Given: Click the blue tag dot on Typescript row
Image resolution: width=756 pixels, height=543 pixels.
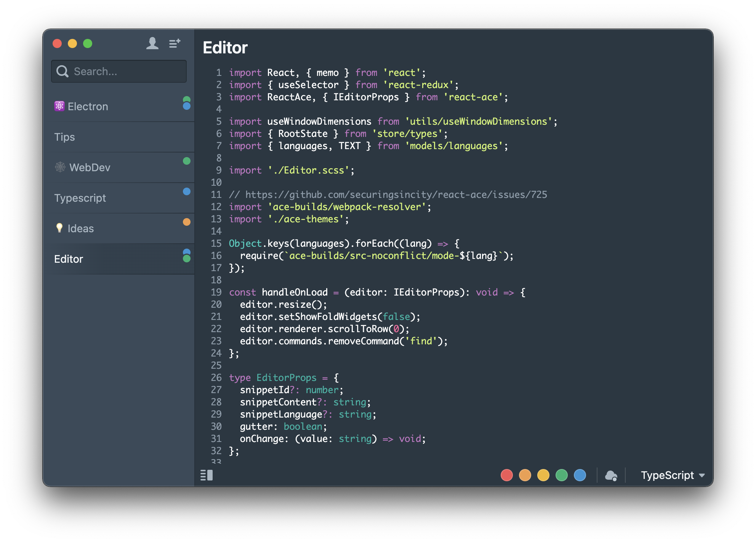Looking at the screenshot, I should (187, 191).
